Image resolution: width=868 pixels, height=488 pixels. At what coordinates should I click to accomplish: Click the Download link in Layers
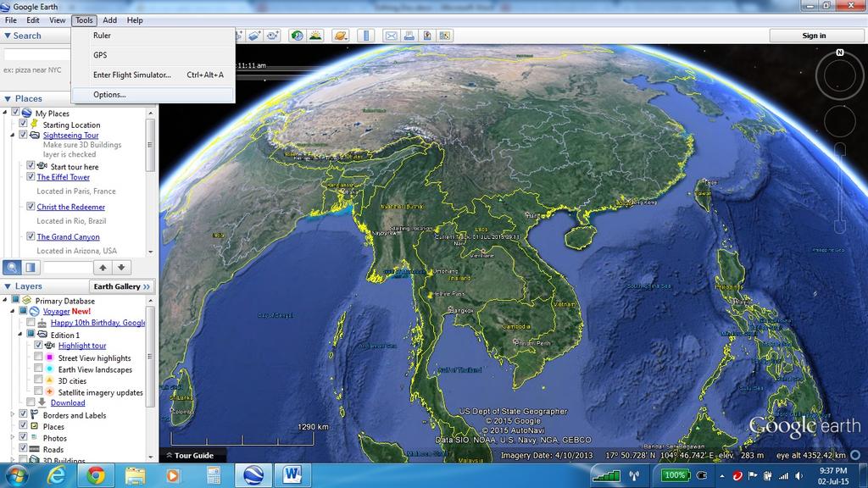click(x=68, y=403)
